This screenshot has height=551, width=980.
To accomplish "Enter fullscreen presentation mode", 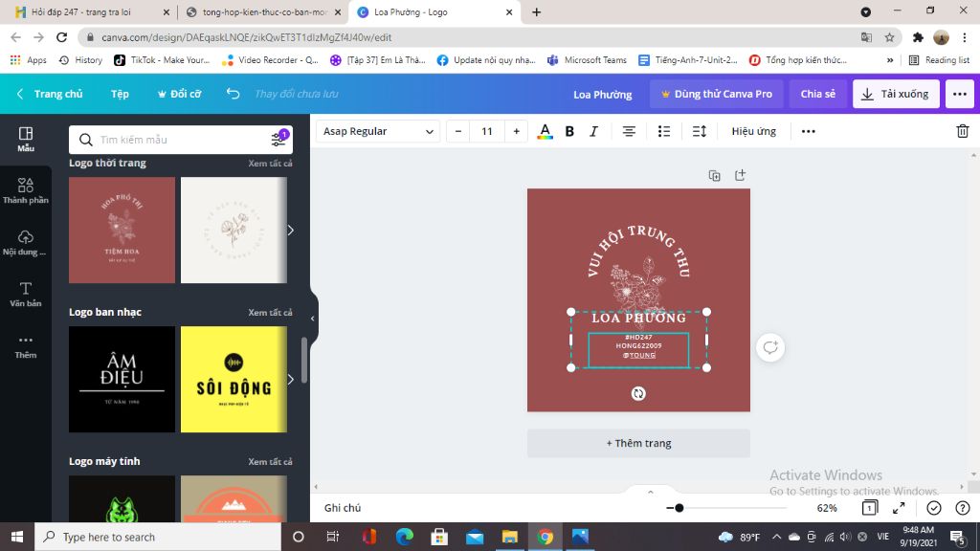I will [x=899, y=508].
